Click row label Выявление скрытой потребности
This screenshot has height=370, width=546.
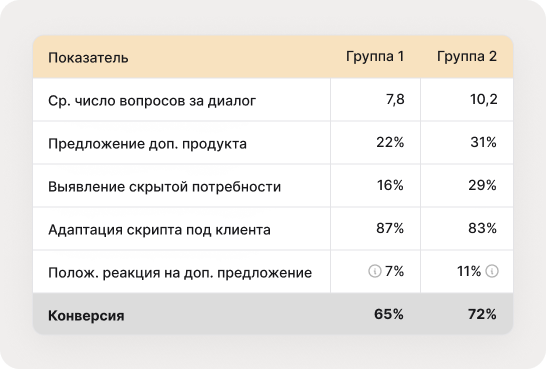point(164,187)
